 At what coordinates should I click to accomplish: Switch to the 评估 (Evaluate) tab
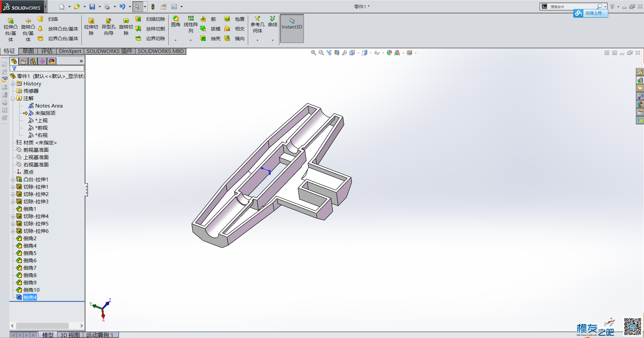point(47,51)
